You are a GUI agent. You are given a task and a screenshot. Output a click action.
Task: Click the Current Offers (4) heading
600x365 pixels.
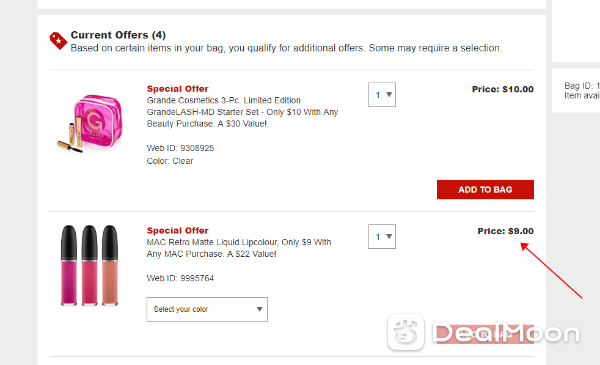118,35
